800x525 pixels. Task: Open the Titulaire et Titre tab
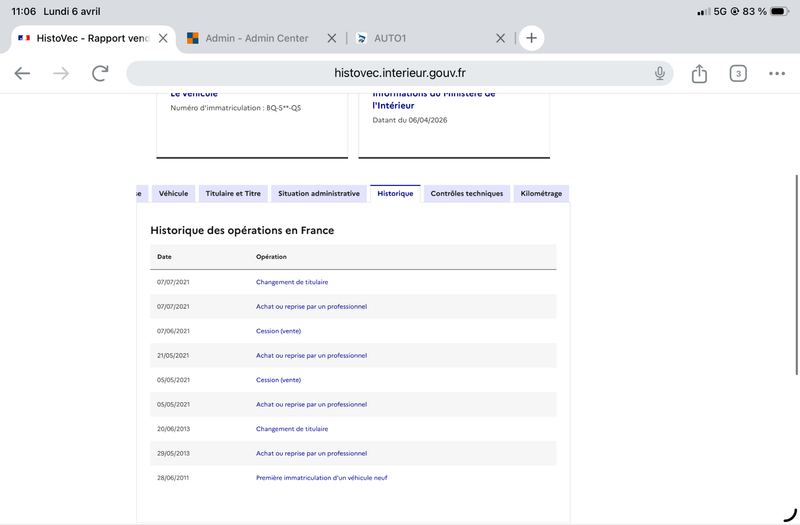point(233,193)
